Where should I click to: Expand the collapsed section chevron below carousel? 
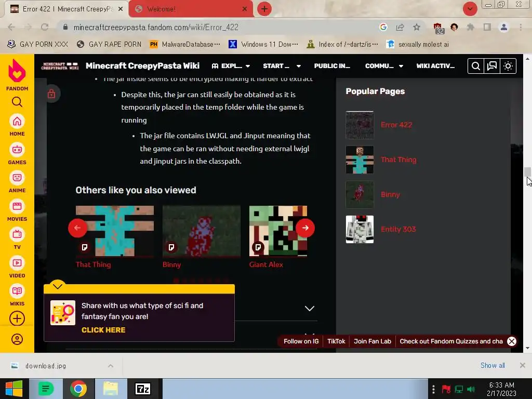pyautogui.click(x=310, y=309)
